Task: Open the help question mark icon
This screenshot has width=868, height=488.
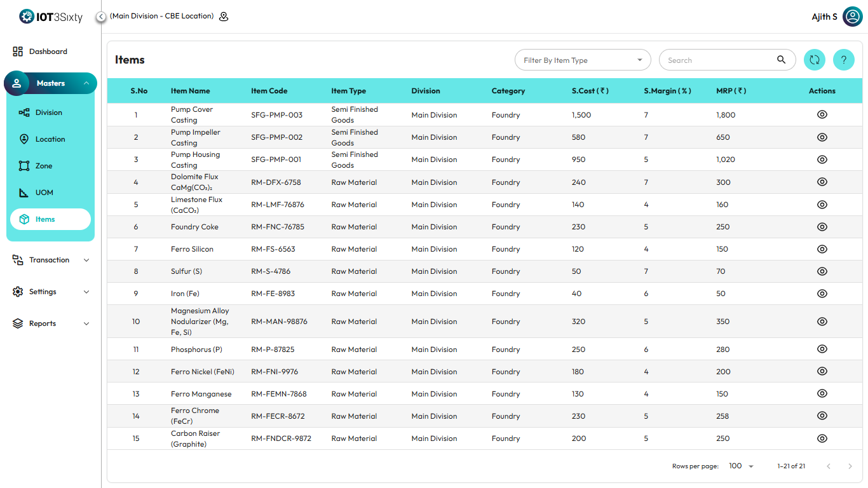Action: click(x=843, y=60)
